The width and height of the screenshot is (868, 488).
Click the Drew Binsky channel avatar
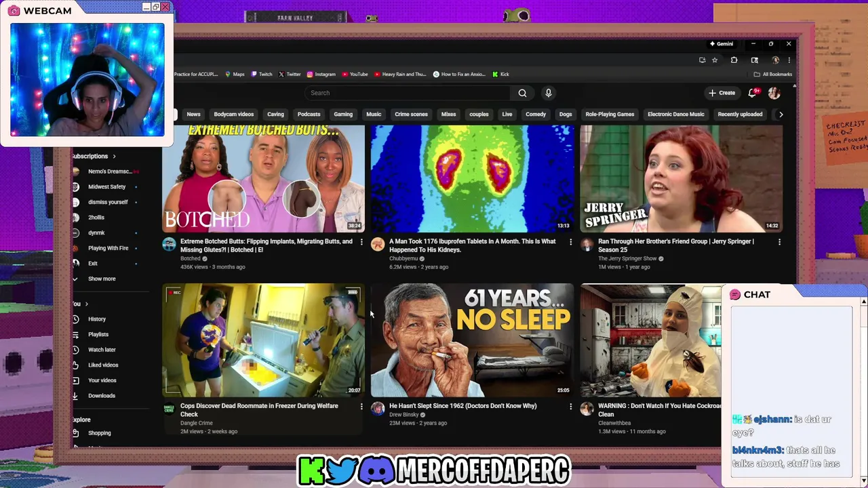[x=378, y=409]
